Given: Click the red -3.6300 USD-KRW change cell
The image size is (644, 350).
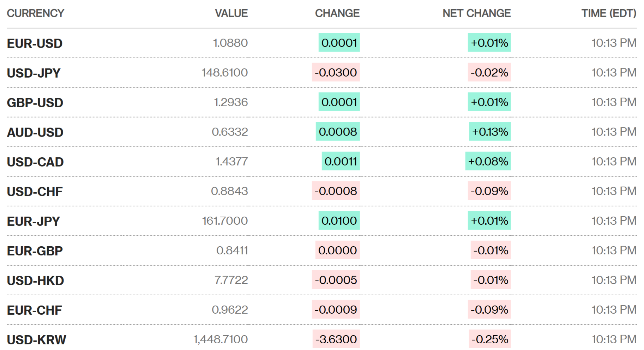Looking at the screenshot, I should click(x=336, y=339).
